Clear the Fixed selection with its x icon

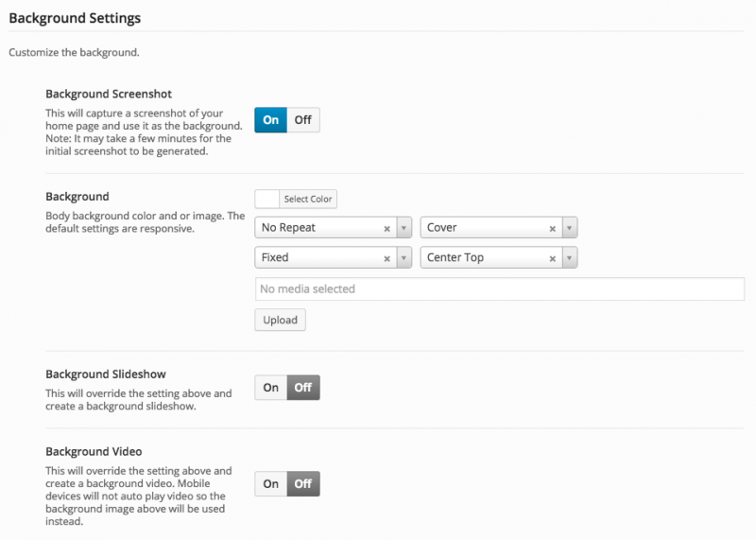point(387,258)
